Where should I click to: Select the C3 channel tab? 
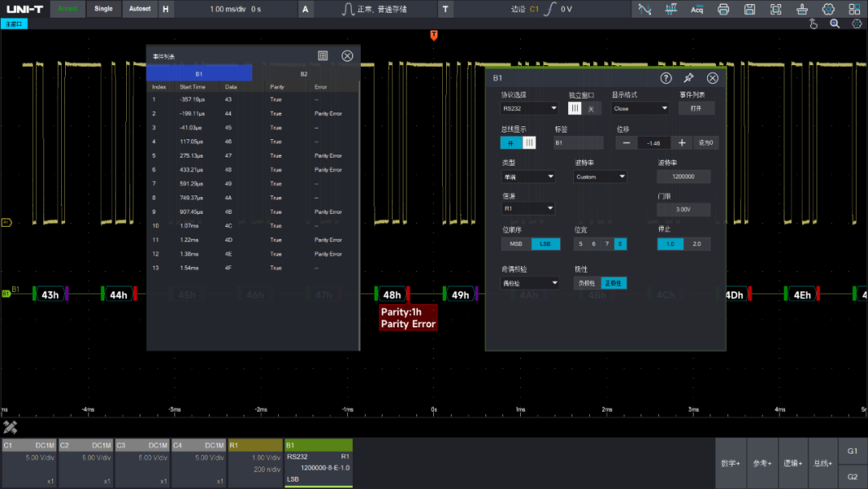[x=142, y=463]
